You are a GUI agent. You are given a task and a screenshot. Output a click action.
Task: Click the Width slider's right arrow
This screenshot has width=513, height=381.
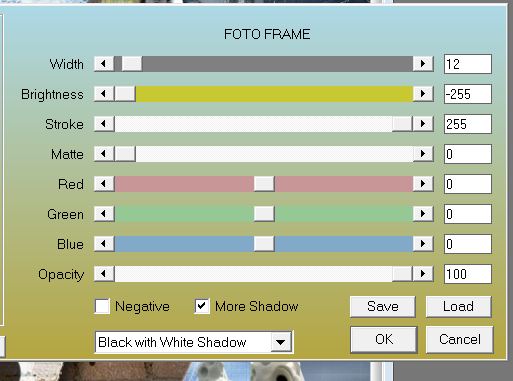pos(423,64)
